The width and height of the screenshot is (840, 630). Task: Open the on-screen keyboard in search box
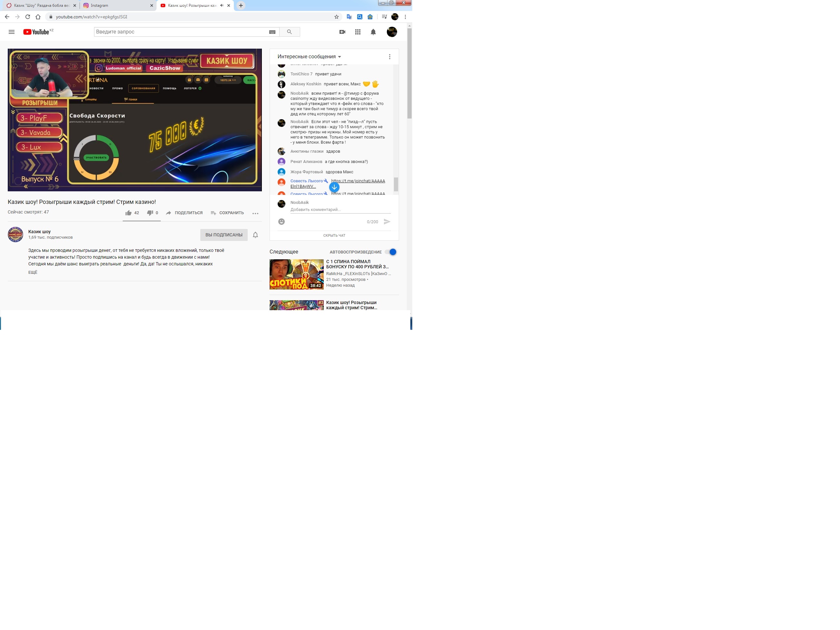272,32
